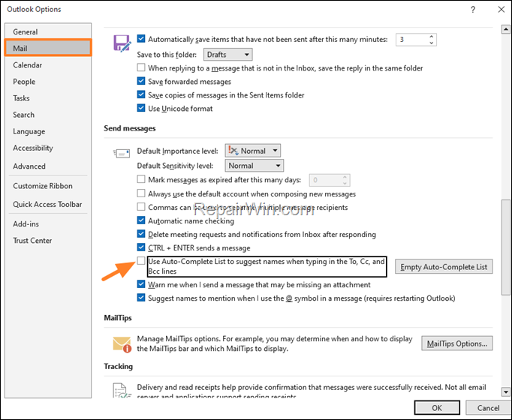Open the Trust Center category
512x420 pixels.
pos(48,241)
